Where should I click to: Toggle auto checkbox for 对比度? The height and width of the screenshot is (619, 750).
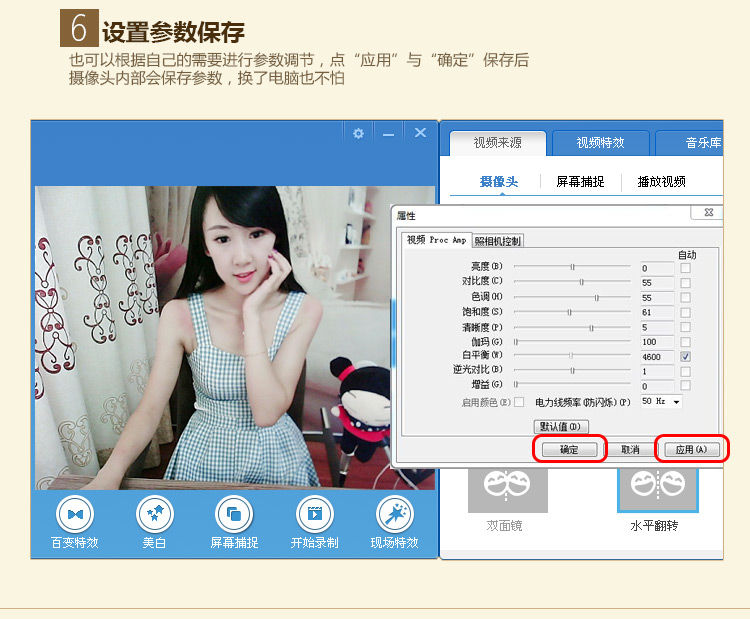point(685,283)
